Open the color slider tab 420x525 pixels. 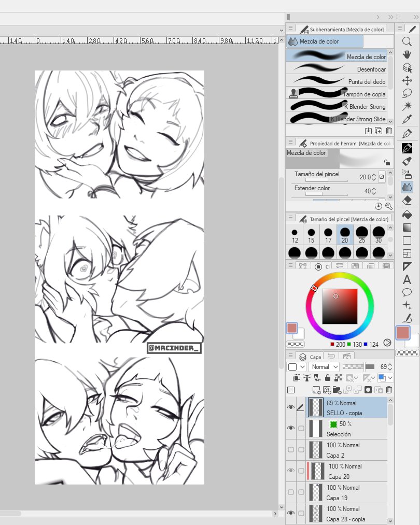pos(340,266)
